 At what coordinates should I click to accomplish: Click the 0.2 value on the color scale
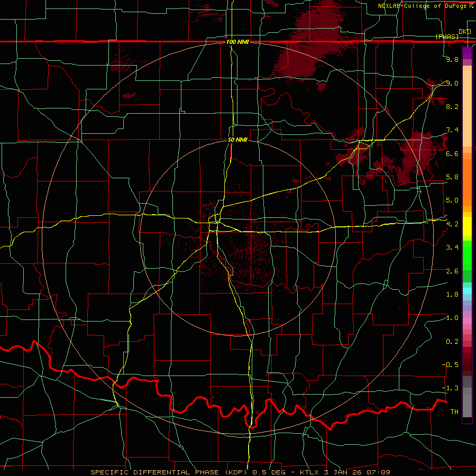pyautogui.click(x=452, y=342)
